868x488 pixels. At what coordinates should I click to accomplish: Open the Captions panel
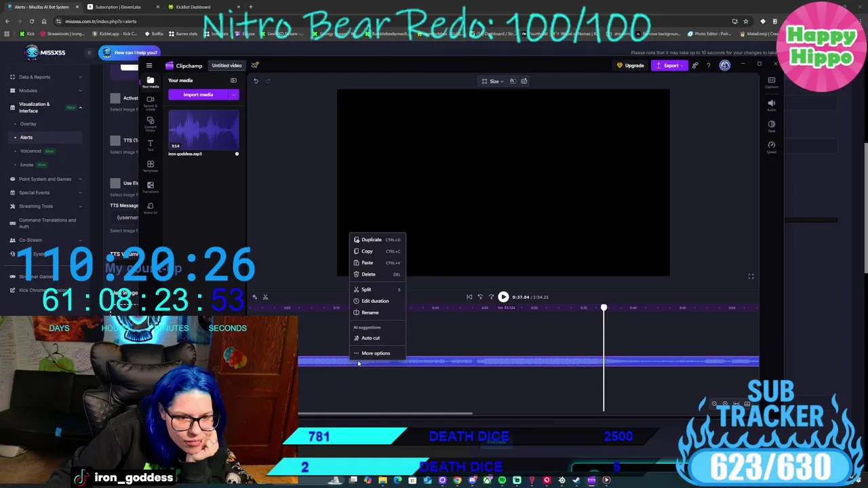coord(772,83)
